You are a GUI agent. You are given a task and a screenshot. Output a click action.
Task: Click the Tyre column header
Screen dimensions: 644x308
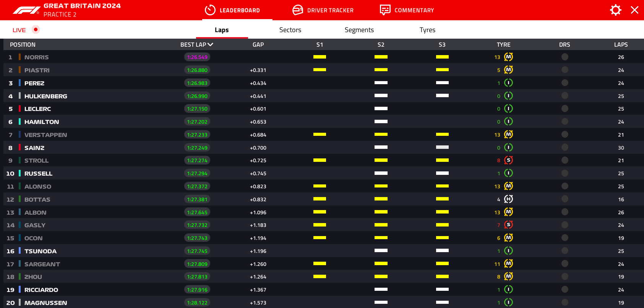click(504, 45)
